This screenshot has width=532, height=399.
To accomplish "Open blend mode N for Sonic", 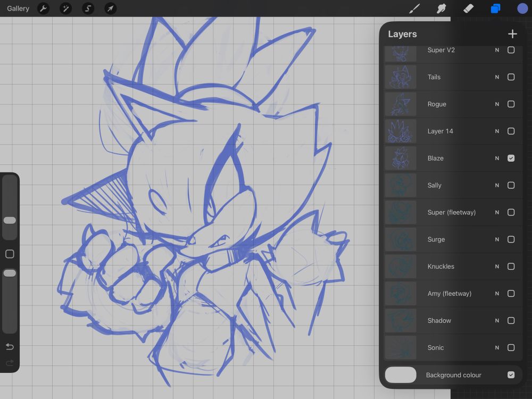I will click(x=497, y=348).
